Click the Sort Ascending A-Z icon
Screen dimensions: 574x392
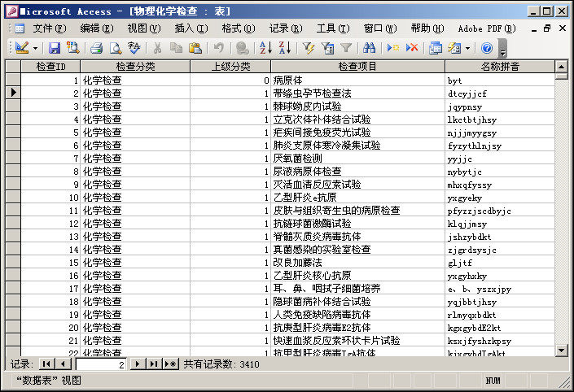click(265, 48)
